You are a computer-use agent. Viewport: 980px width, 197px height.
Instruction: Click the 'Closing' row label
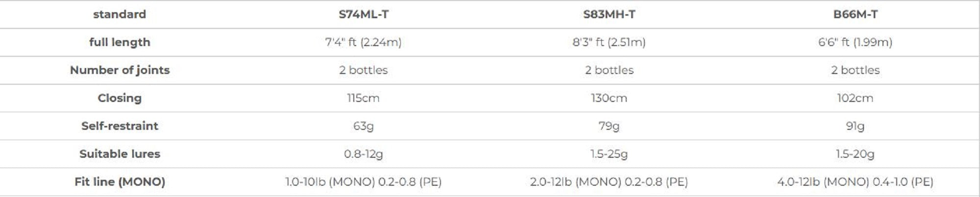[x=120, y=98]
